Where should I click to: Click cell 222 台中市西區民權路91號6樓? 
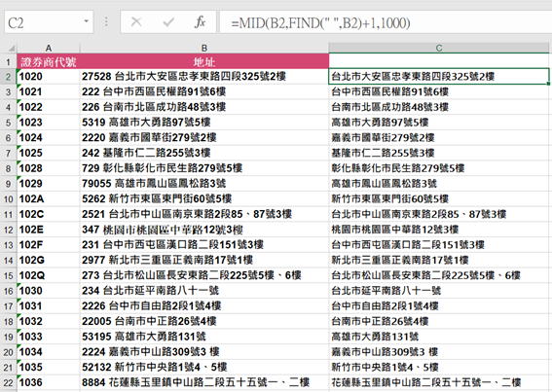click(x=204, y=91)
